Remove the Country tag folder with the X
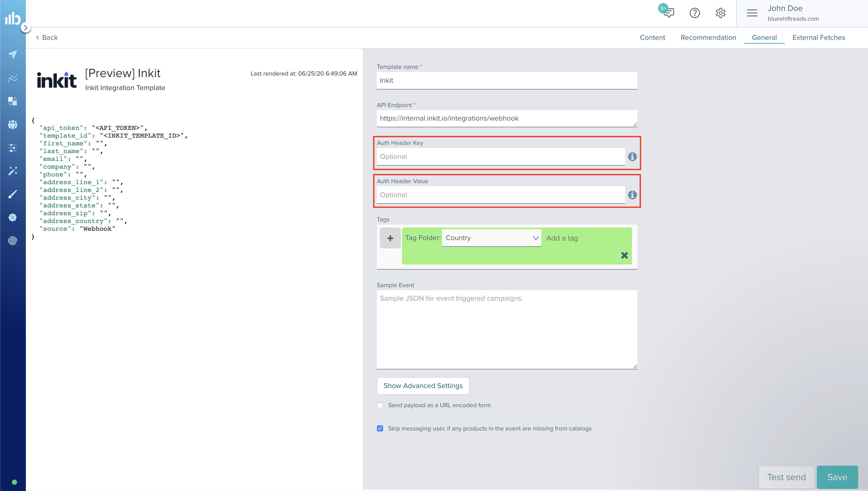The height and width of the screenshot is (491, 868). (x=625, y=255)
